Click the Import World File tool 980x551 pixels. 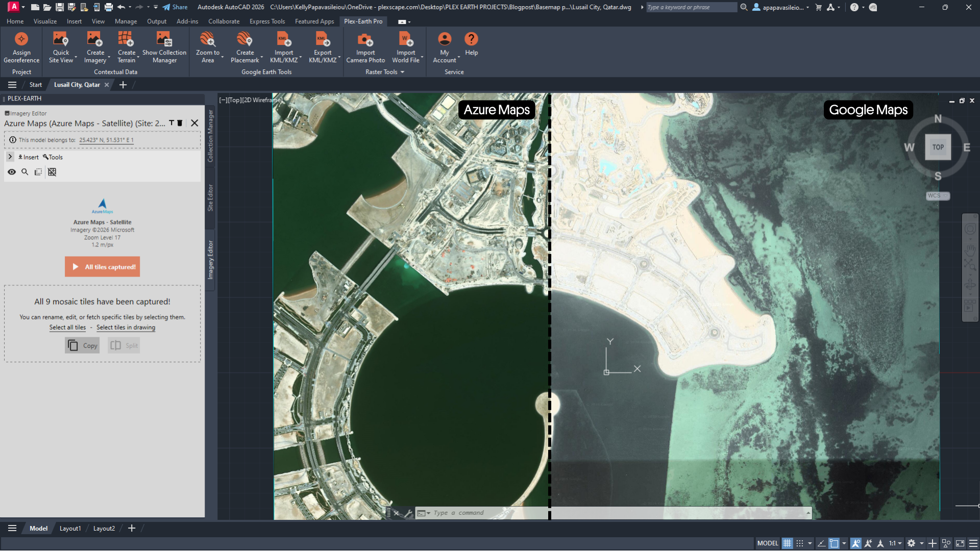click(x=406, y=47)
